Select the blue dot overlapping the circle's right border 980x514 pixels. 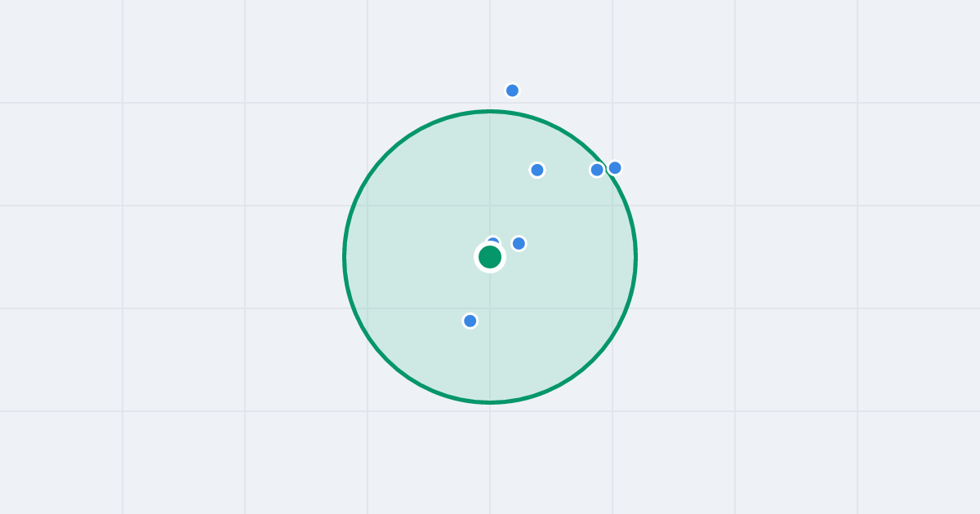(x=615, y=167)
